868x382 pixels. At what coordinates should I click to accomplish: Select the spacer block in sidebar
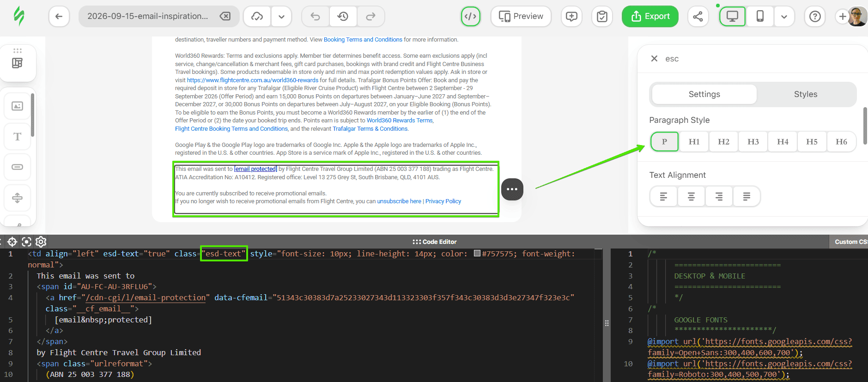pyautogui.click(x=18, y=198)
